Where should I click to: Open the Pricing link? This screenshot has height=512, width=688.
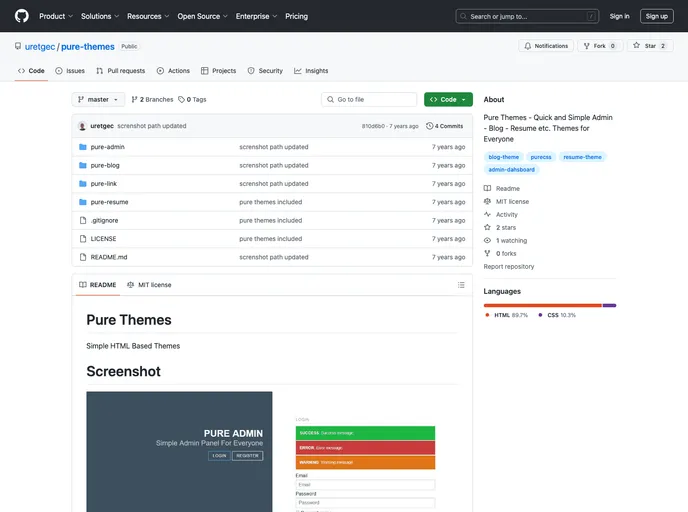click(297, 16)
